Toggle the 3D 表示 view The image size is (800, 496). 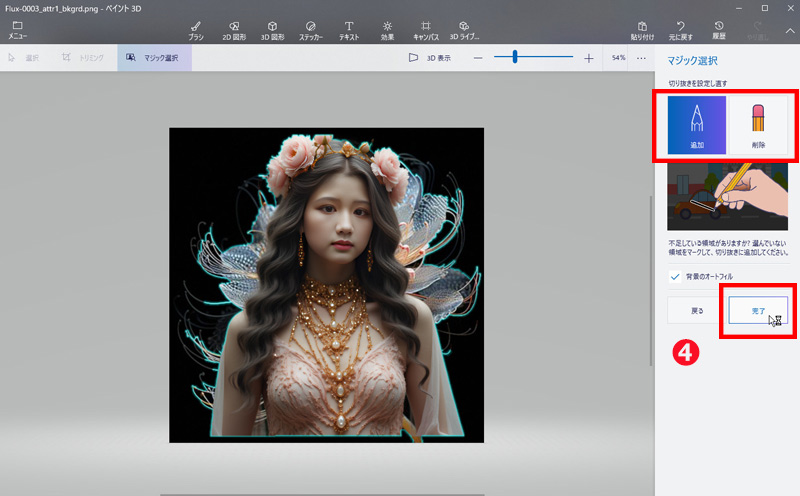(430, 58)
